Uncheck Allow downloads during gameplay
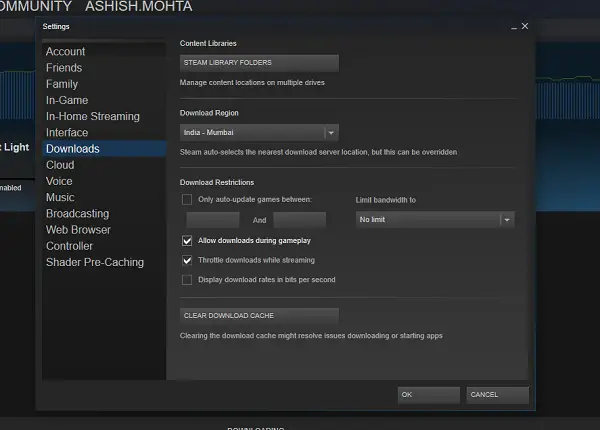 pyautogui.click(x=187, y=241)
